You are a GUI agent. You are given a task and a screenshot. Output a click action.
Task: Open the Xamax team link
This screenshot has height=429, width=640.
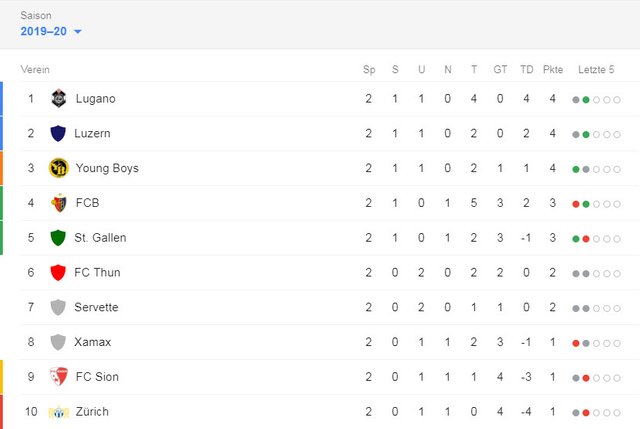(93, 342)
